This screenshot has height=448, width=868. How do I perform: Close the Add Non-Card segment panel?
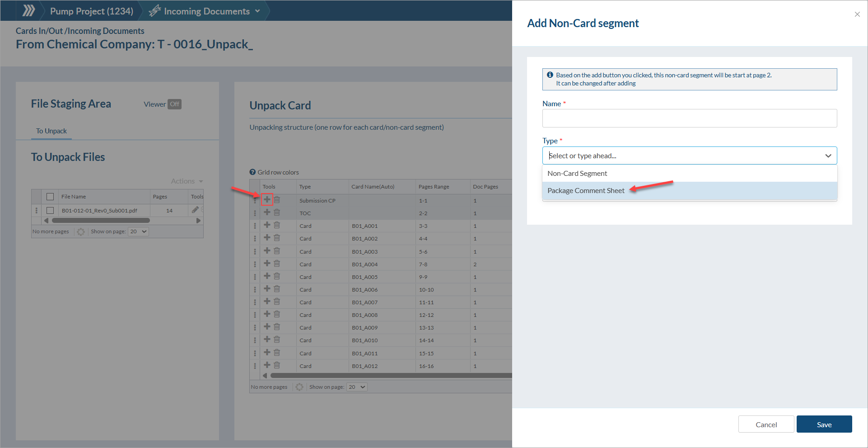[857, 14]
